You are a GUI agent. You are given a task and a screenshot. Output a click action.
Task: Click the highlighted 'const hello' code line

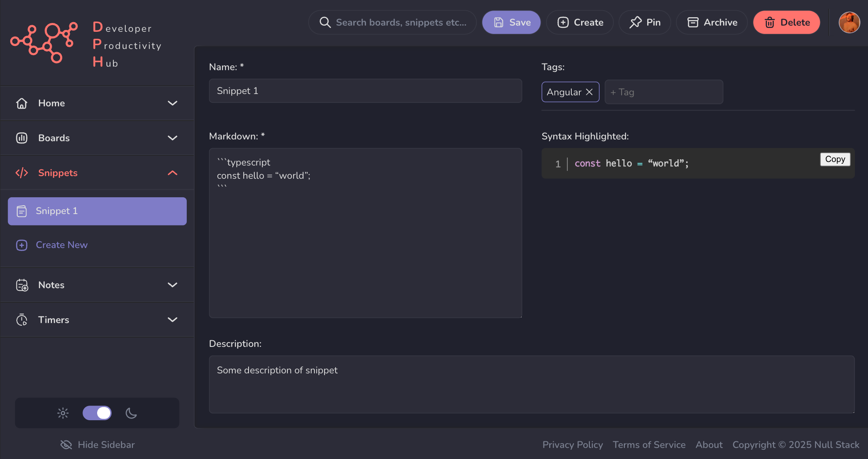pyautogui.click(x=631, y=163)
